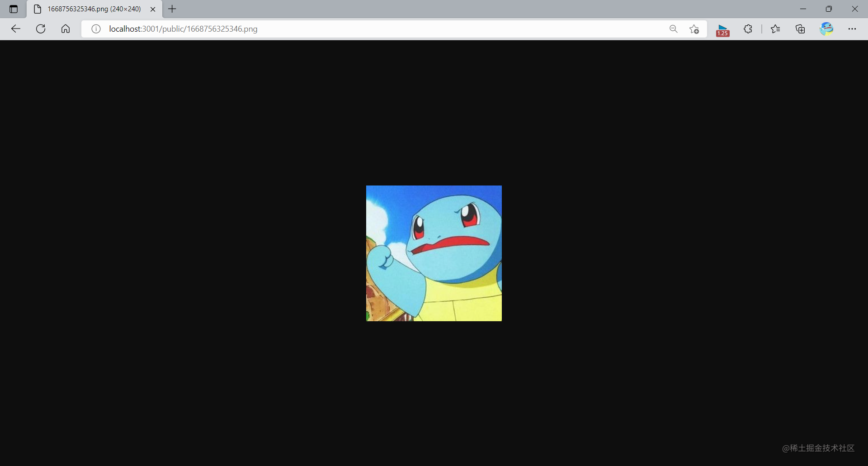Close the 1668756325346.png tab
The image size is (868, 466).
153,9
